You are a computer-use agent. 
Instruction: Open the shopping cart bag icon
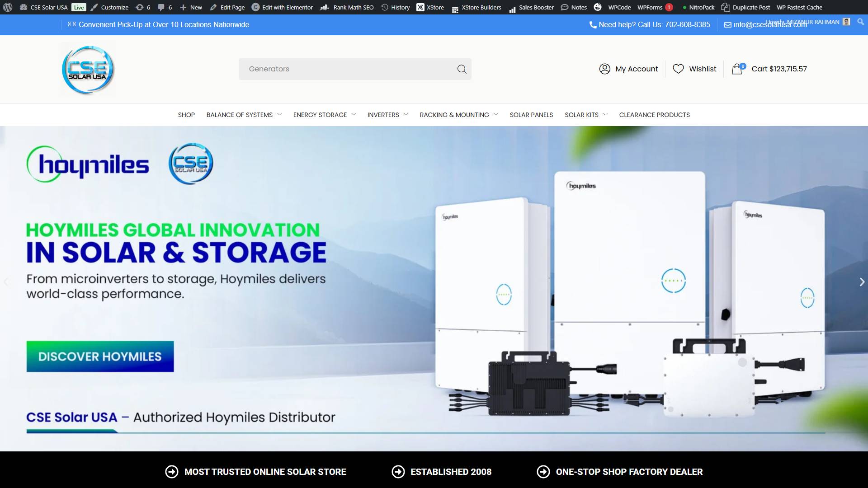(x=737, y=69)
